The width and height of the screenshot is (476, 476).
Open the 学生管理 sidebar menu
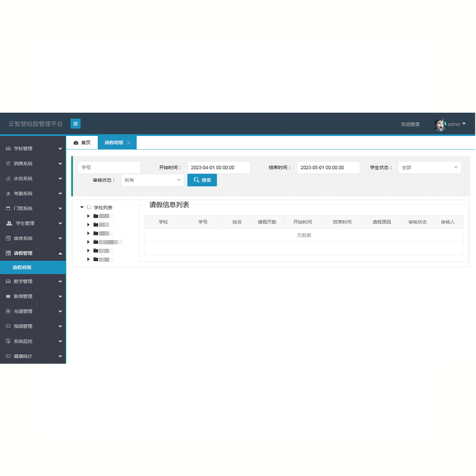click(x=33, y=223)
